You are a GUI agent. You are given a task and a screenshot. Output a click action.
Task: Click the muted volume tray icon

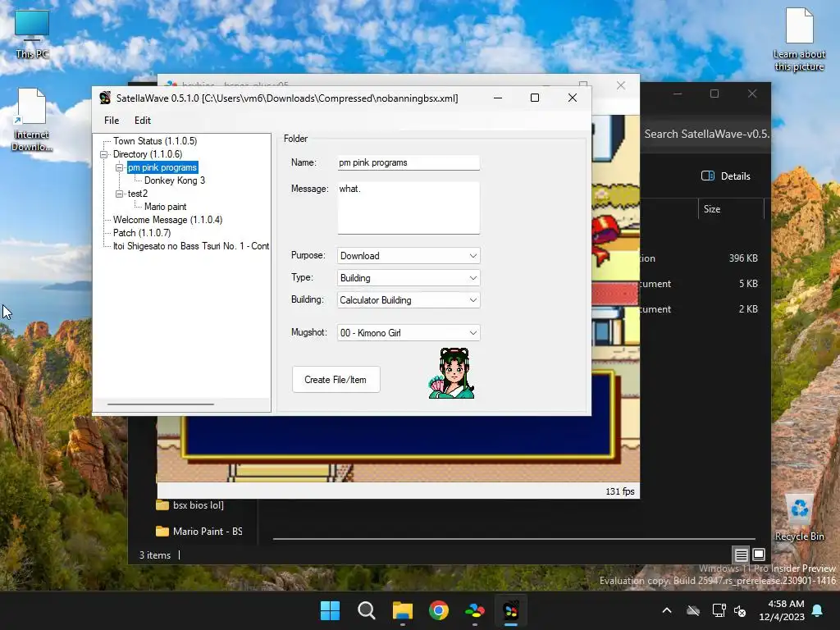tap(740, 610)
